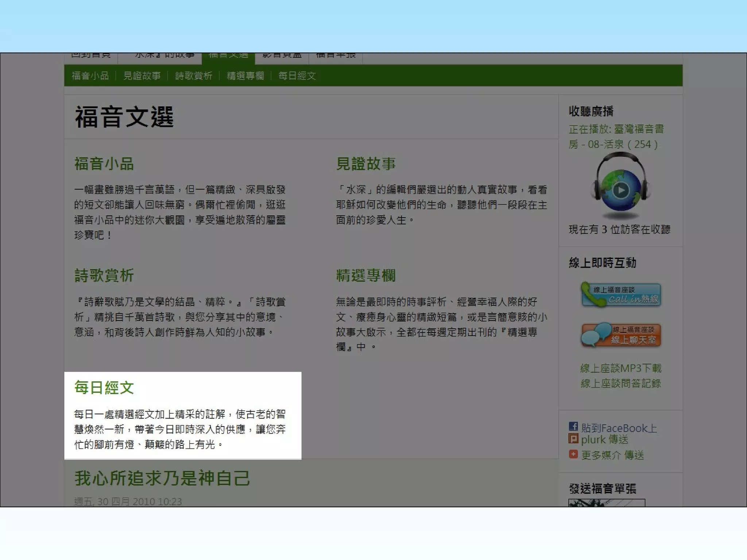Open the 線上聊天室 chat bubble banner
The image size is (747, 560).
click(x=620, y=335)
